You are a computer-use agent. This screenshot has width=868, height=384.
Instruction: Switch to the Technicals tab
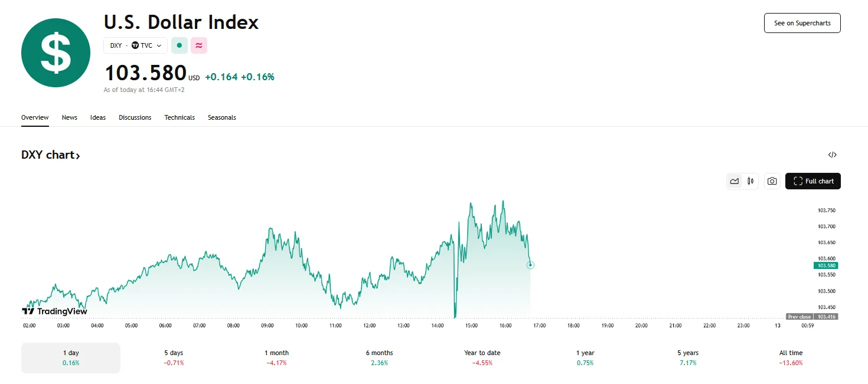[x=180, y=117]
